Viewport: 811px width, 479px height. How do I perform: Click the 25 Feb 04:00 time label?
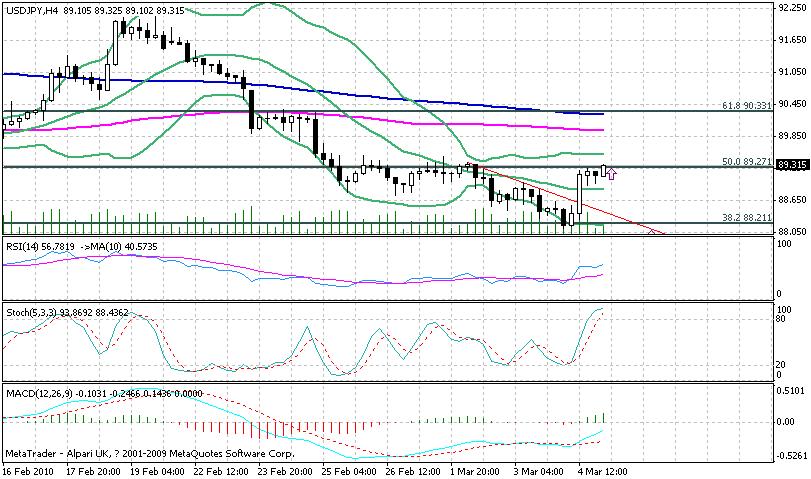point(350,472)
